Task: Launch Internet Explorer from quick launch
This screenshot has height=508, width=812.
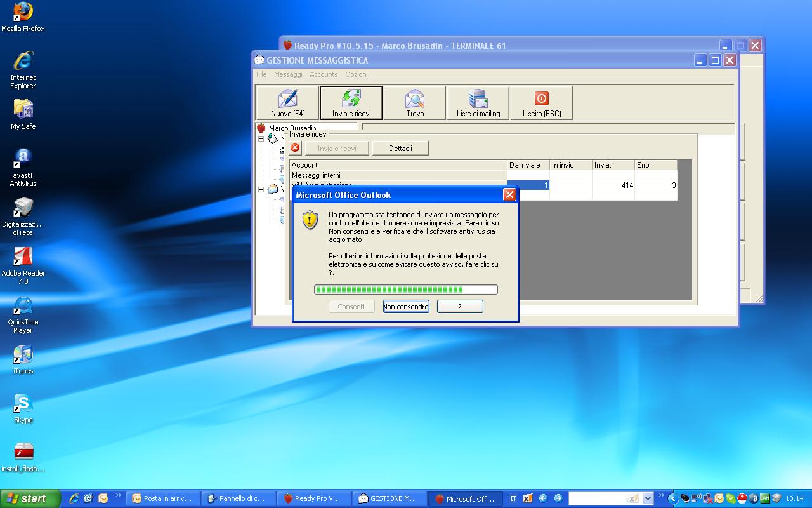Action: tap(74, 498)
